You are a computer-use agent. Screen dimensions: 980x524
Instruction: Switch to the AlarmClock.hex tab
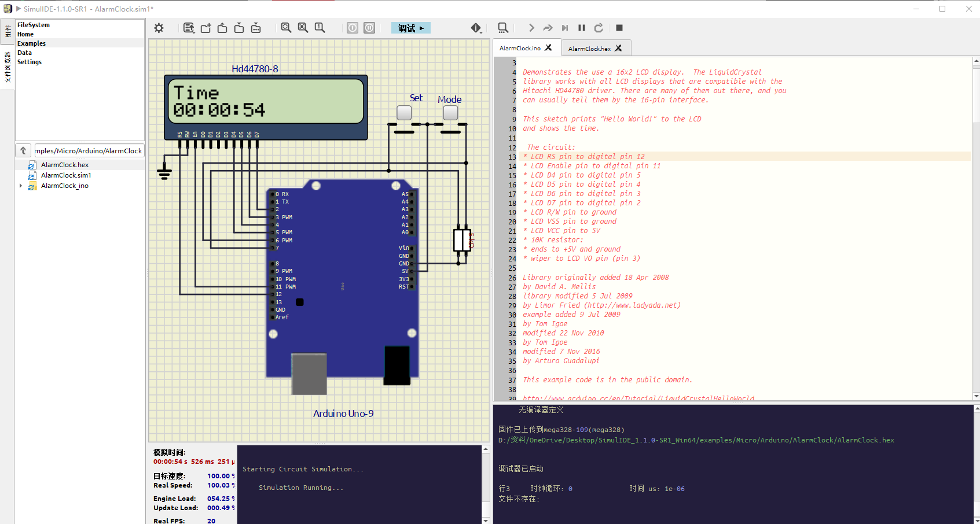click(x=589, y=49)
